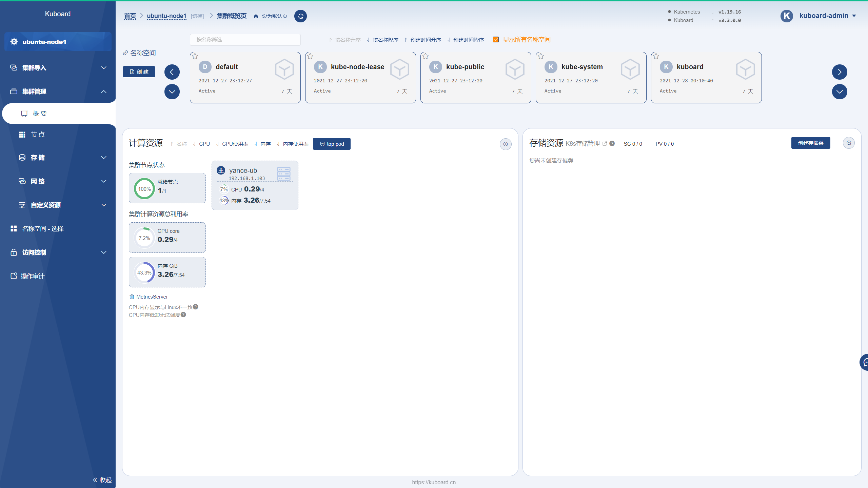Click the right arrow namespace pager button
The image size is (868, 488).
840,72
